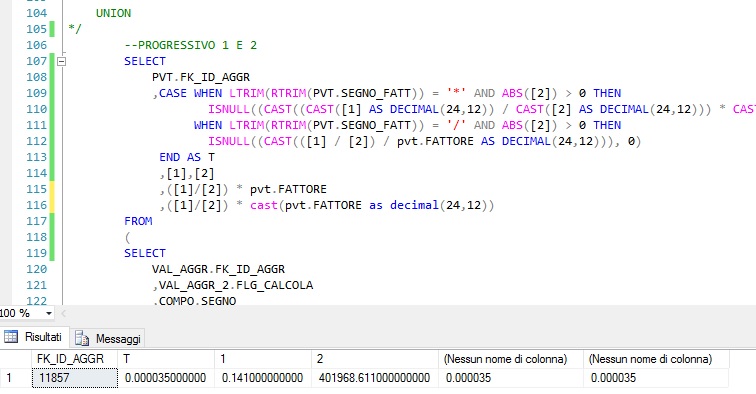Click END AS T on line 113
Viewport: 756px width, 394px height.
coord(187,157)
